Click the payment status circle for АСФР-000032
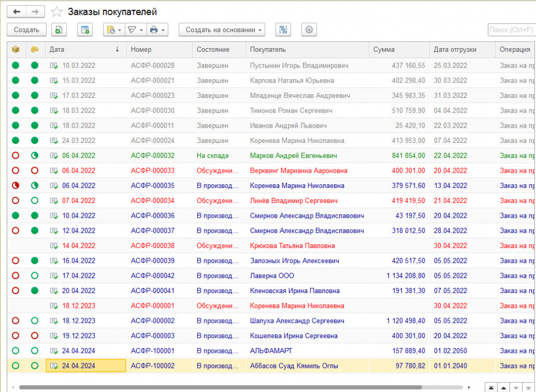This screenshot has width=536, height=392. pyautogui.click(x=35, y=155)
